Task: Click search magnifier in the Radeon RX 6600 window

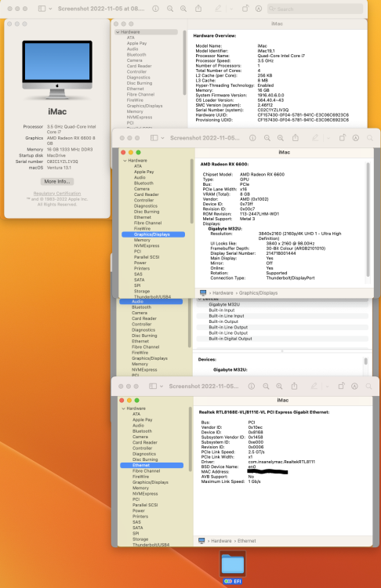Action: (x=370, y=138)
